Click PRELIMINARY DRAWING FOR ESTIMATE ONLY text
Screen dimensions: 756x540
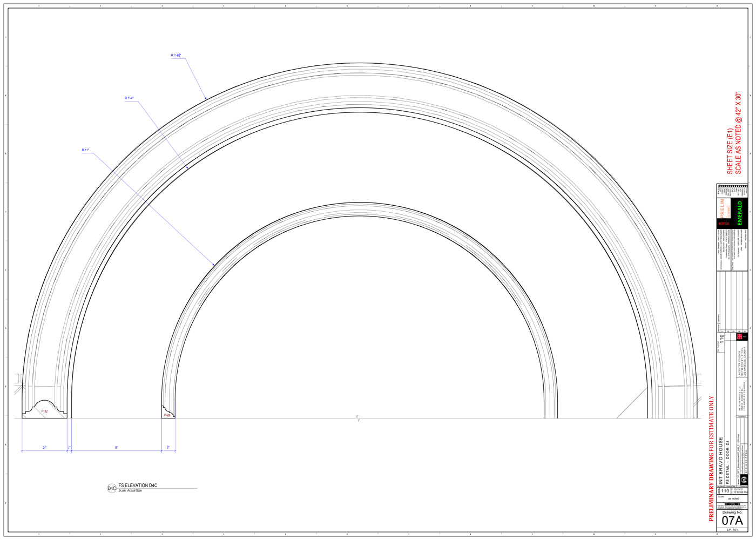711,459
